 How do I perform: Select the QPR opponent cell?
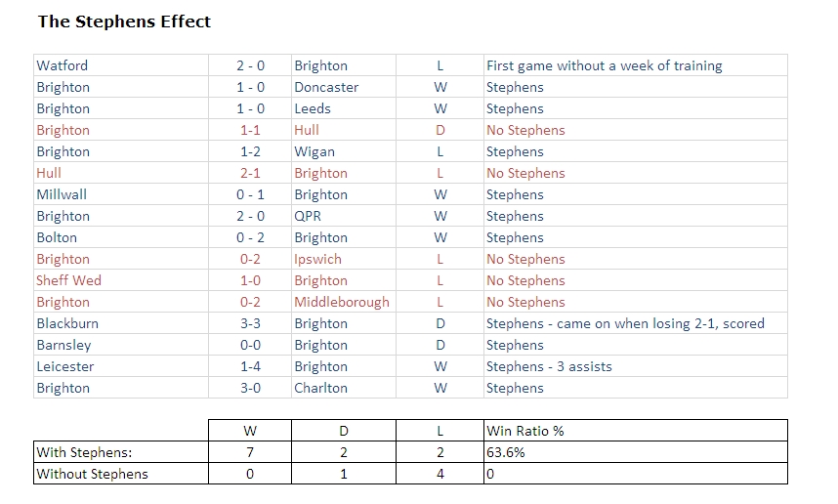[344, 216]
